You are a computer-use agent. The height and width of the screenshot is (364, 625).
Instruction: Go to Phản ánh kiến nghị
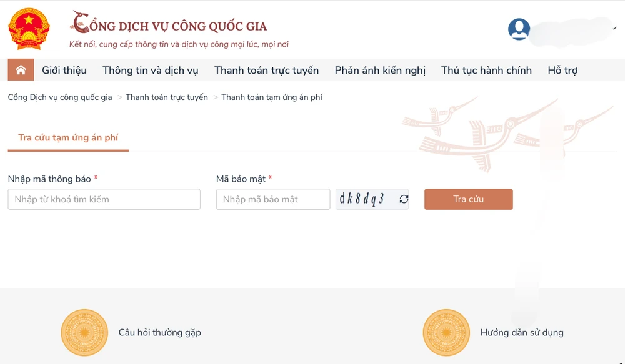point(380,70)
